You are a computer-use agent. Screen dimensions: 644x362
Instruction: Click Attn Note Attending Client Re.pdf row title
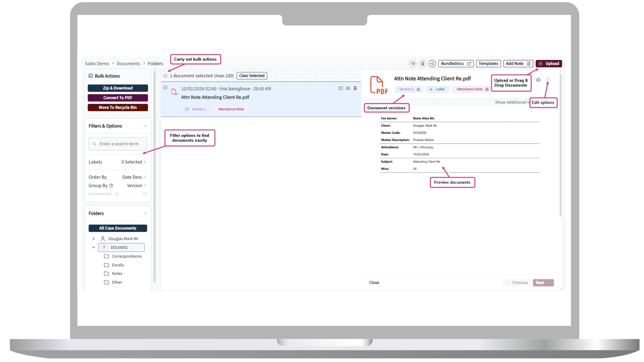point(215,97)
